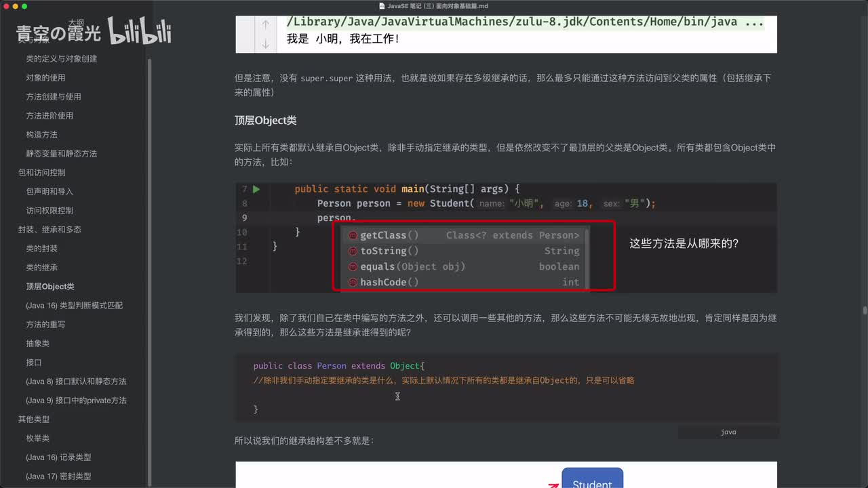Select outline item 方法进阶使用
This screenshot has width=868, height=488.
(x=50, y=116)
